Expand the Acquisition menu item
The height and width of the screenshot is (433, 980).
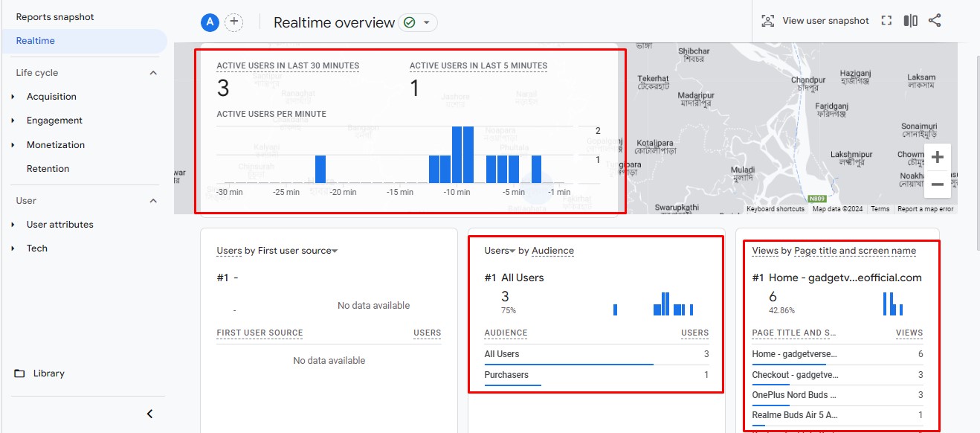[51, 97]
